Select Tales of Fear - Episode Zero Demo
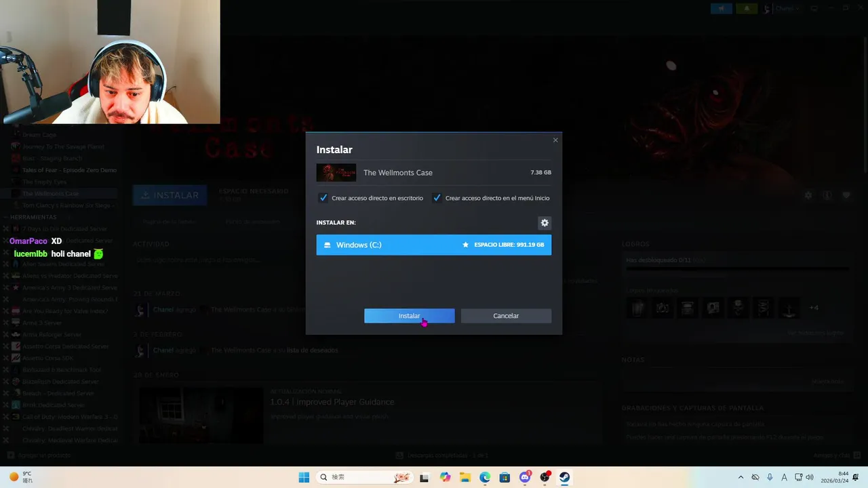 (x=69, y=170)
